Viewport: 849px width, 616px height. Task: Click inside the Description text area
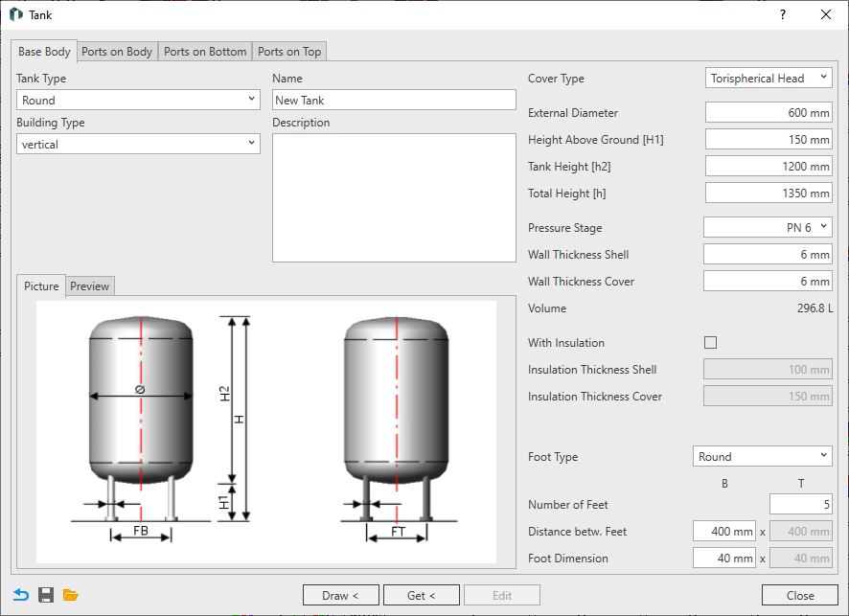[x=394, y=197]
